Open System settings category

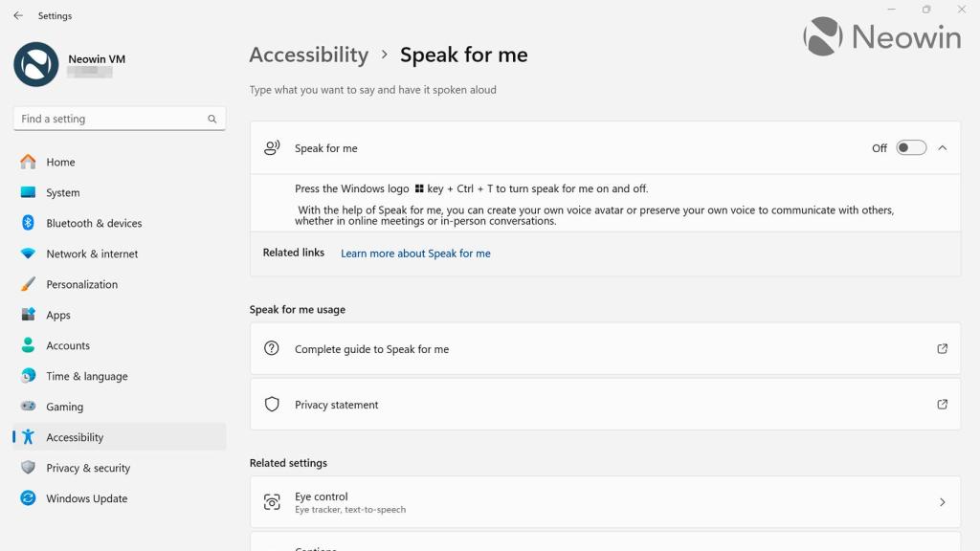119,192
